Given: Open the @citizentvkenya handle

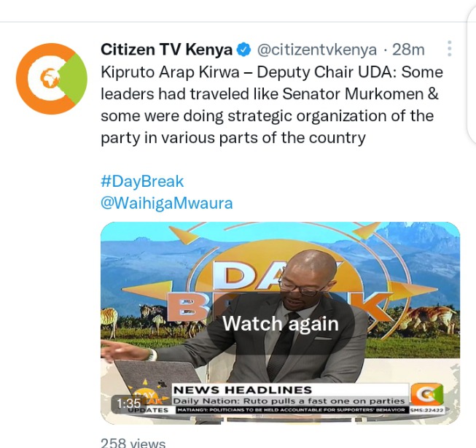Looking at the screenshot, I should tap(317, 50).
